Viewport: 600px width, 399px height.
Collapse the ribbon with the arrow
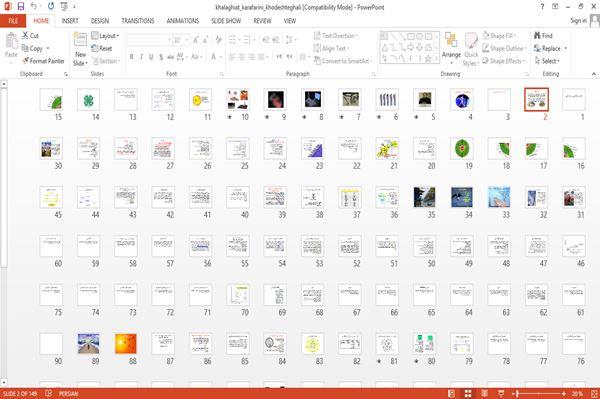coord(594,74)
